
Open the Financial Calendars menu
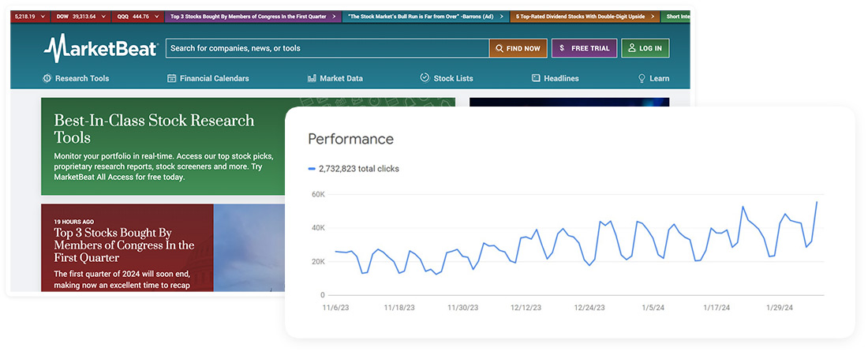[x=208, y=78]
